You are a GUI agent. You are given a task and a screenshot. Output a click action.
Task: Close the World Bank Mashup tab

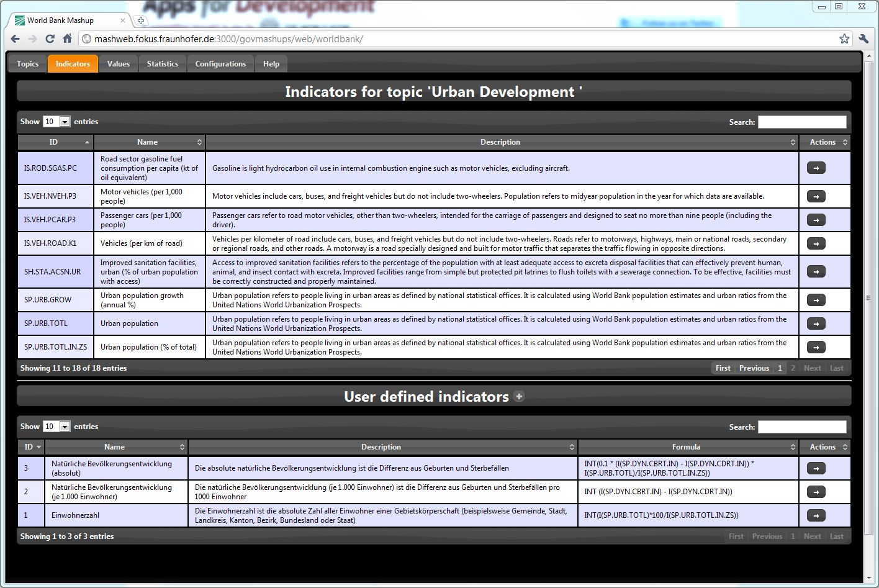coord(123,20)
